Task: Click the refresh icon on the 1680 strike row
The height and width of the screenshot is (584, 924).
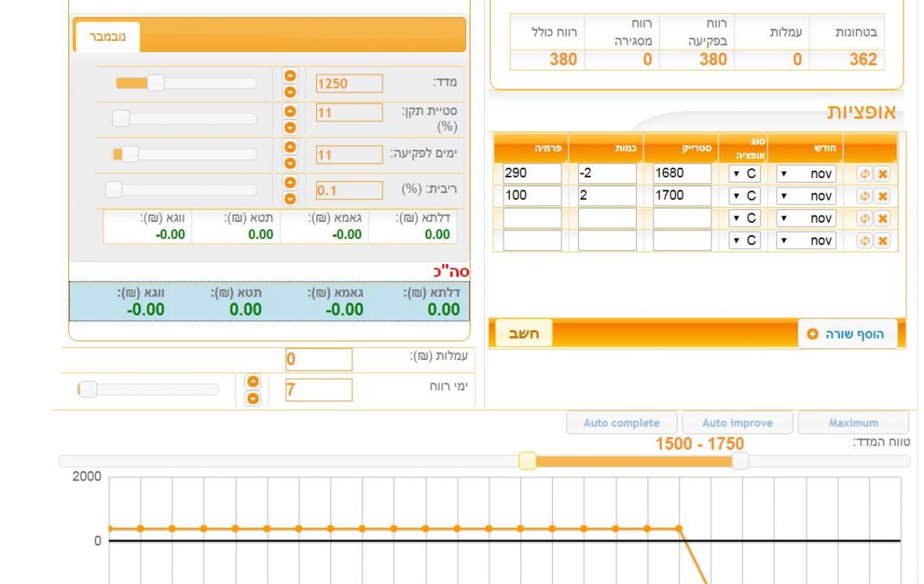Action: [x=865, y=174]
